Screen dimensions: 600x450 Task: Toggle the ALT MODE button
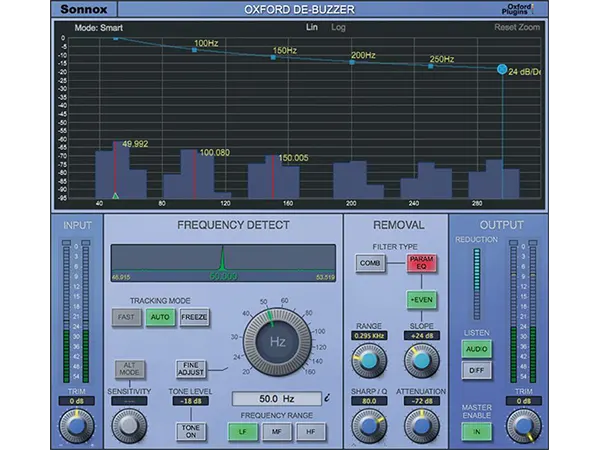click(x=129, y=369)
